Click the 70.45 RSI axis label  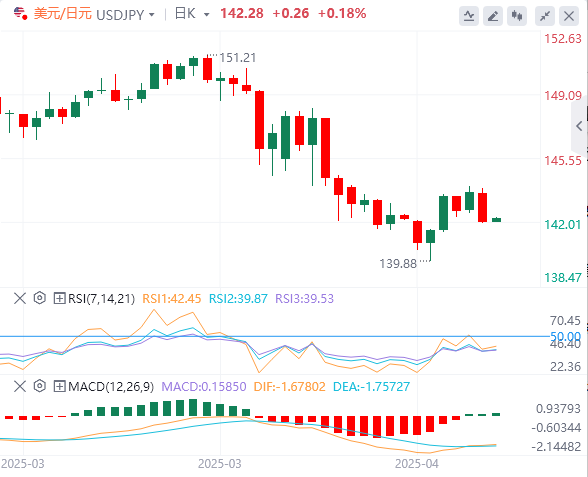click(x=566, y=321)
